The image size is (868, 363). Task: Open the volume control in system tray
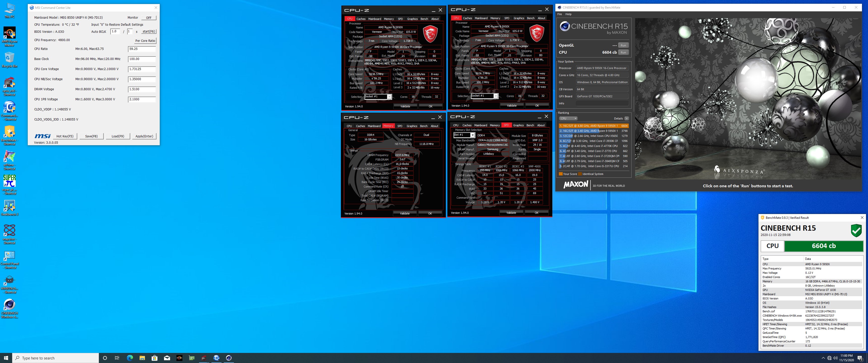click(835, 358)
